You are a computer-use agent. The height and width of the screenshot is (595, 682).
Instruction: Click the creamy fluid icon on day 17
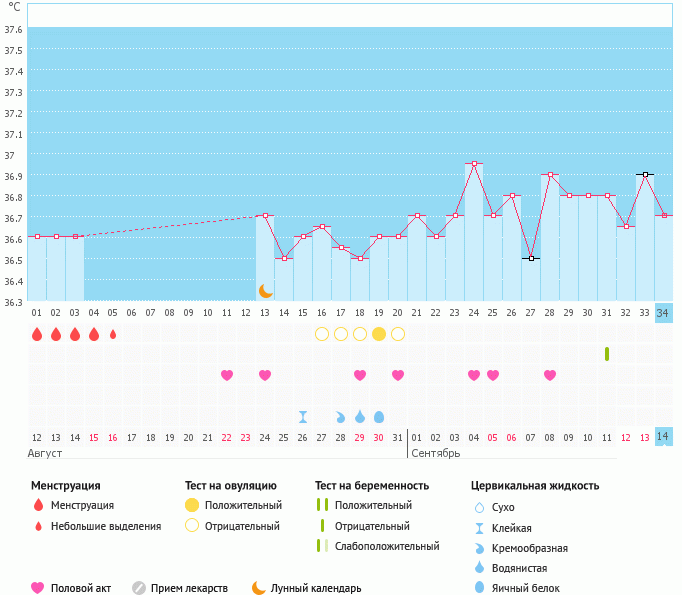click(341, 416)
